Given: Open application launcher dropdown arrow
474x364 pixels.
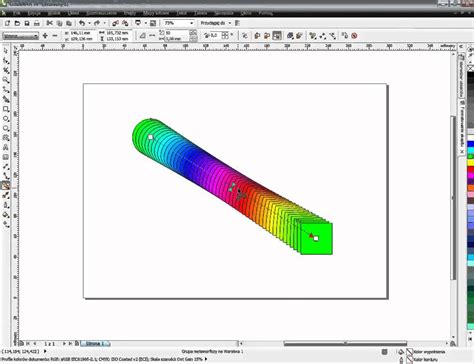Looking at the screenshot, I should click(145, 23).
